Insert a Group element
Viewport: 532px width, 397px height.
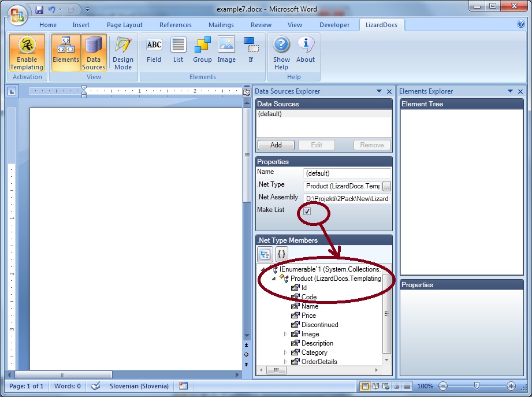coord(202,50)
